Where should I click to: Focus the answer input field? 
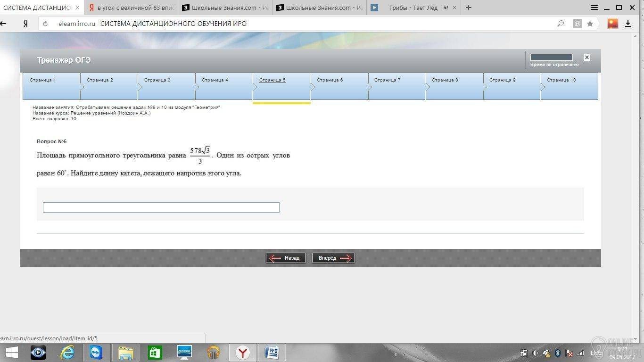point(161,207)
